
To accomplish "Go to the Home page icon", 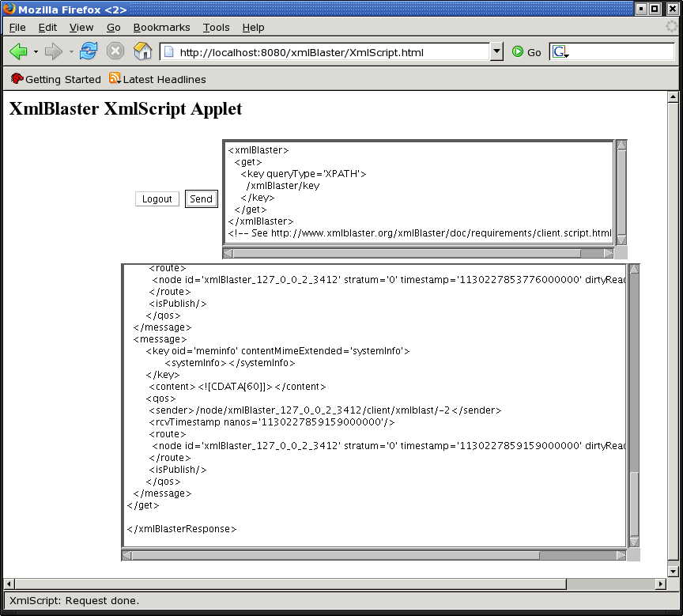I will 142,51.
